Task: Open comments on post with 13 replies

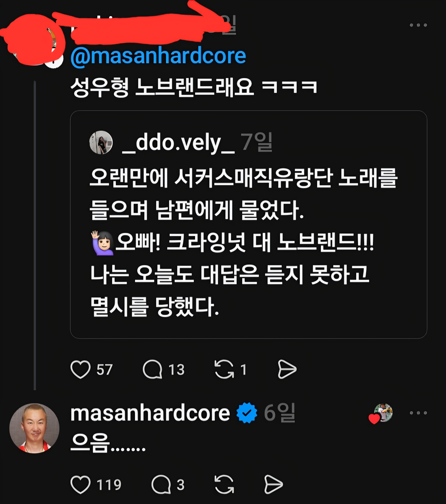Action: click(x=152, y=369)
